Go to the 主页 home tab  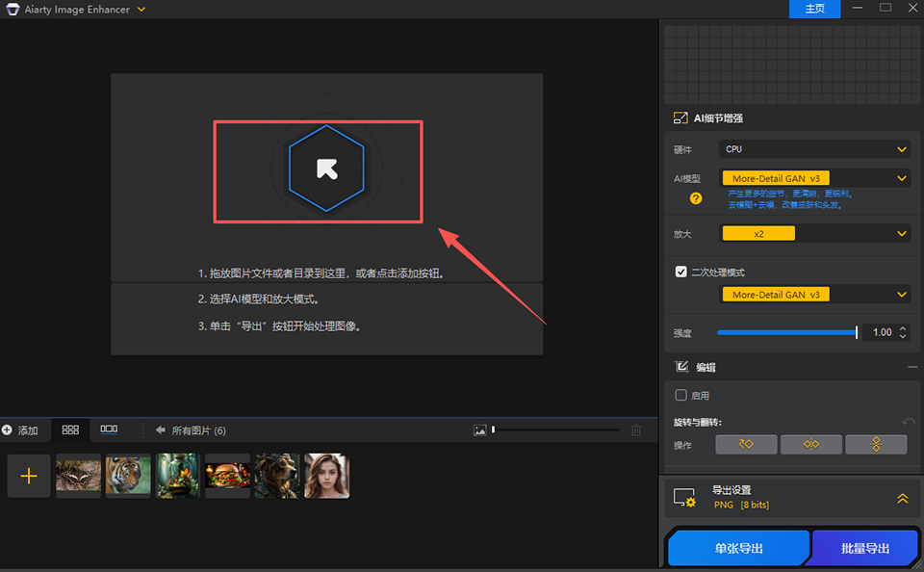pos(814,9)
